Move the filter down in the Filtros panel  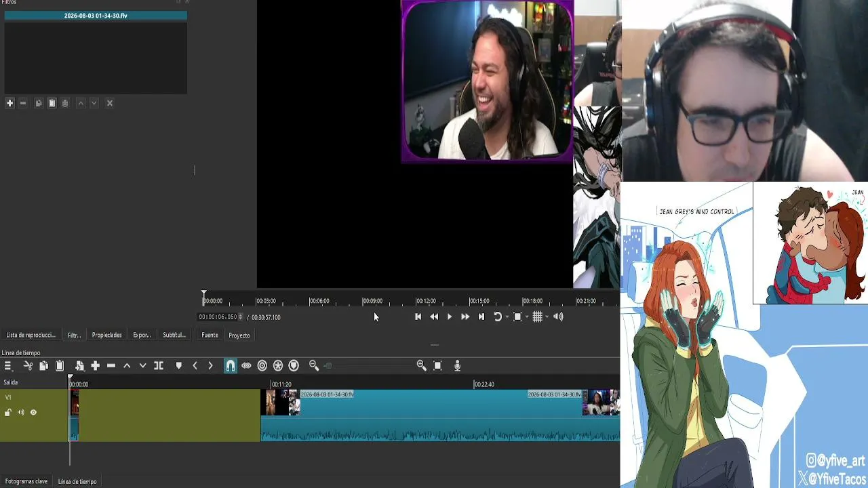(94, 103)
